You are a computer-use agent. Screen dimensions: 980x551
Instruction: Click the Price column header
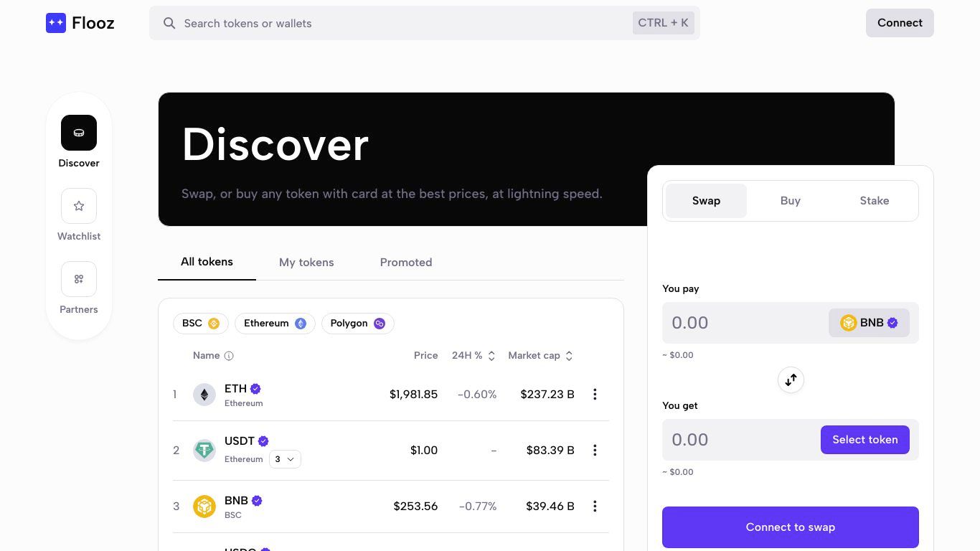point(425,356)
